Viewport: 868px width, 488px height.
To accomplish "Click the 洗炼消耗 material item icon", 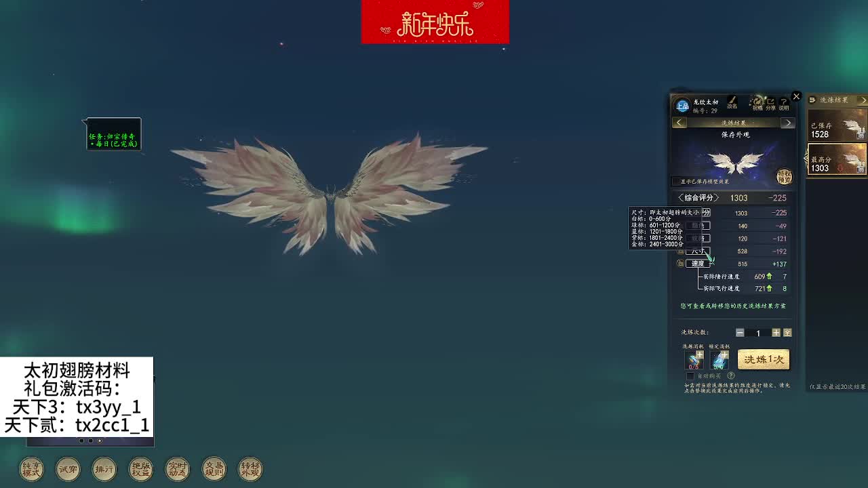I will click(694, 360).
